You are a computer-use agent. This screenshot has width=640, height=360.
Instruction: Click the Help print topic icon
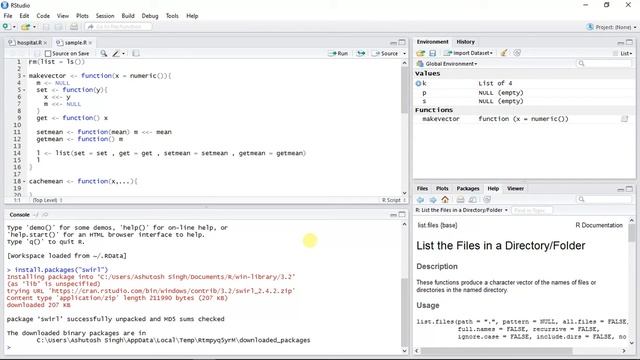point(460,200)
